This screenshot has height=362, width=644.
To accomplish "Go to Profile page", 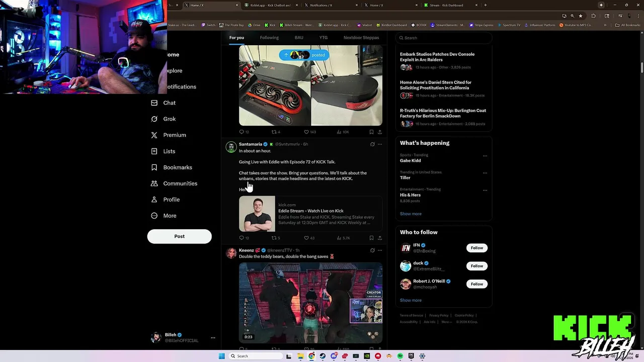I will pyautogui.click(x=166, y=200).
